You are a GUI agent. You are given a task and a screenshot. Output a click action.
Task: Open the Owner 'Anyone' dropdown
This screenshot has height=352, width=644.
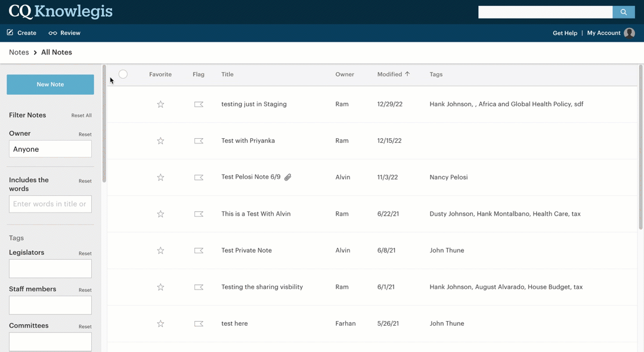pos(50,149)
